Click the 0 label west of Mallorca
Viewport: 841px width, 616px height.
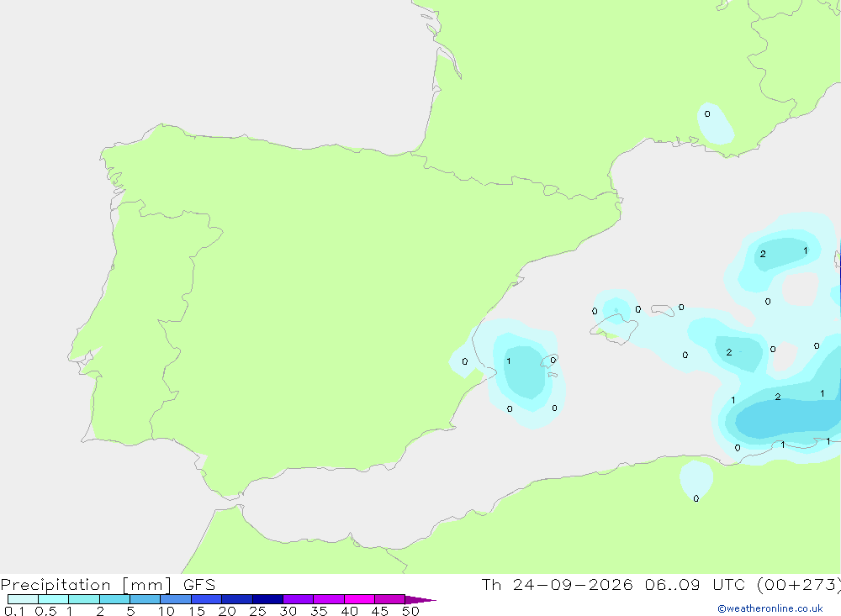pyautogui.click(x=595, y=311)
